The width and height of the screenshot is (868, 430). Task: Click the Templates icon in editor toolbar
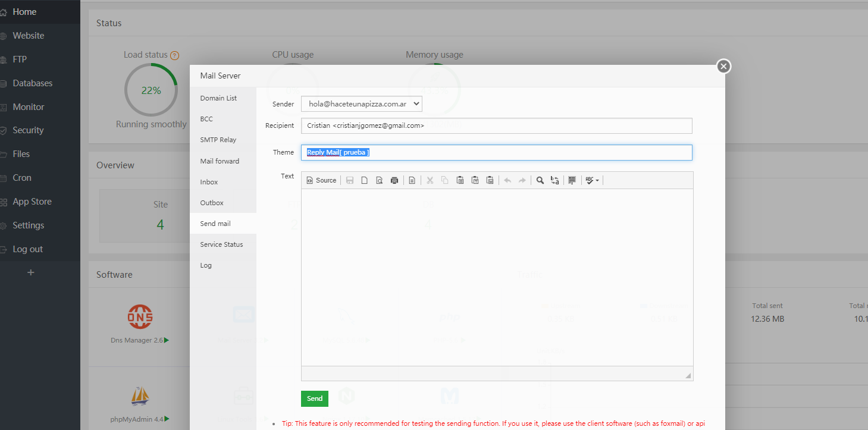[412, 180]
